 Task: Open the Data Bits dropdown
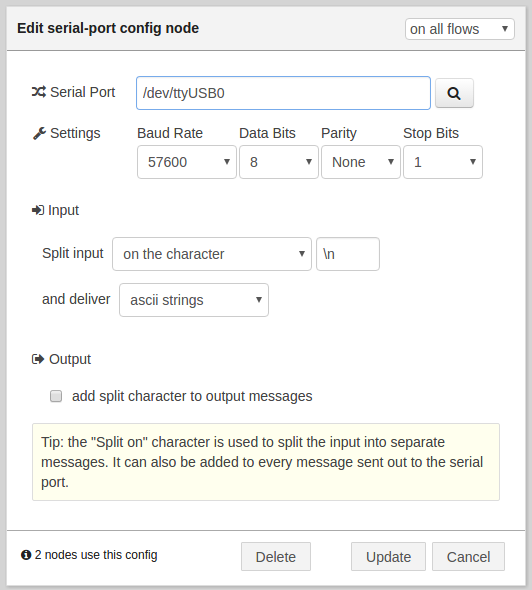click(x=279, y=162)
